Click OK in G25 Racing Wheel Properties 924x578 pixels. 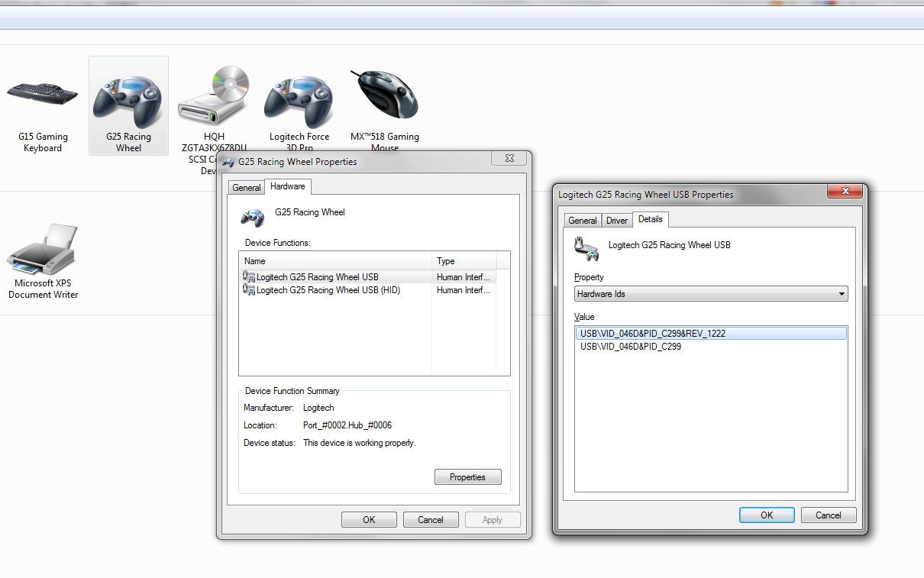[369, 520]
